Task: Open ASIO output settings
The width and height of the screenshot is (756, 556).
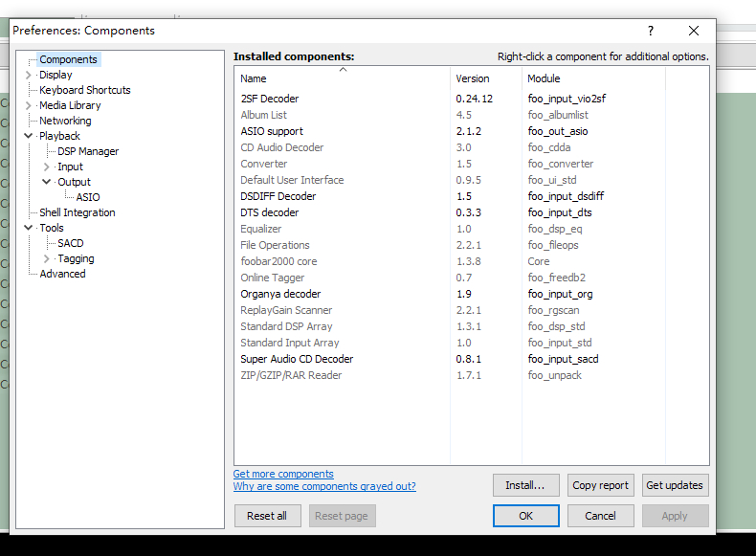Action: pyautogui.click(x=88, y=197)
